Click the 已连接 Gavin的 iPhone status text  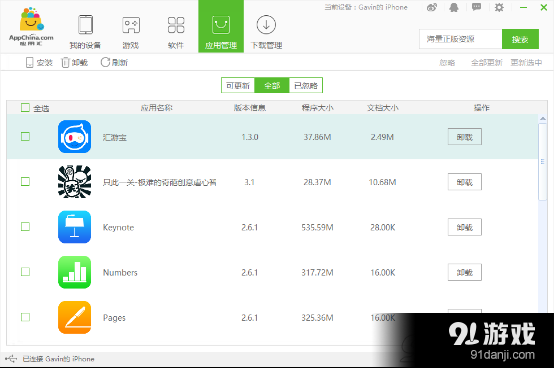[58, 359]
